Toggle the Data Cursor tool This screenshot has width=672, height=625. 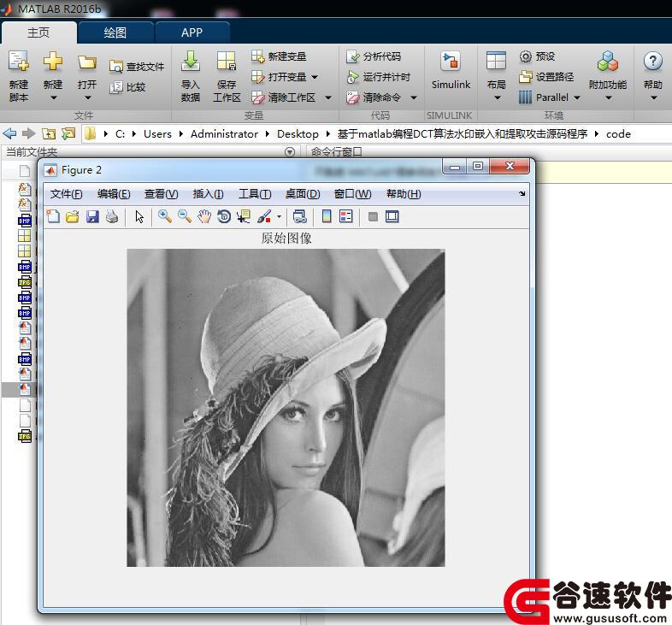pyautogui.click(x=244, y=216)
